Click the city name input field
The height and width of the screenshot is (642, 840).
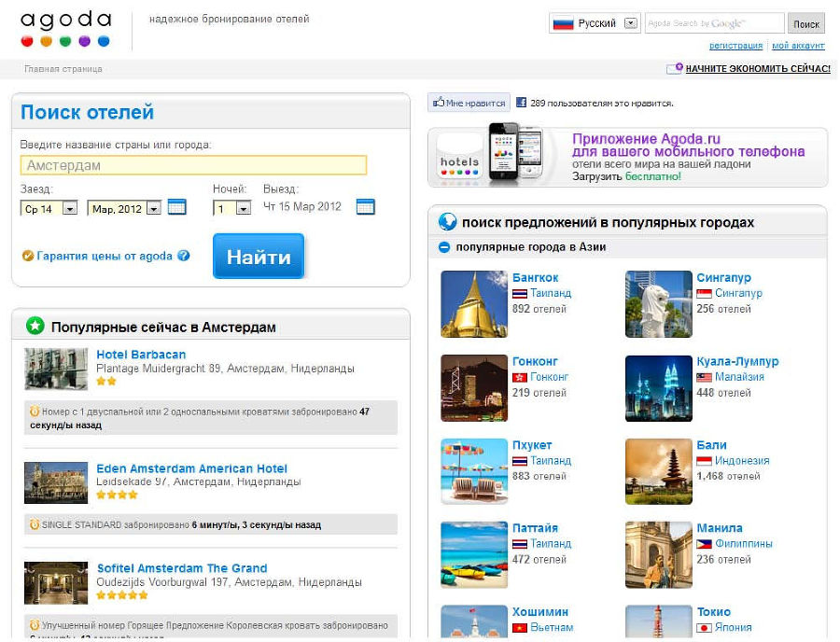tap(193, 165)
